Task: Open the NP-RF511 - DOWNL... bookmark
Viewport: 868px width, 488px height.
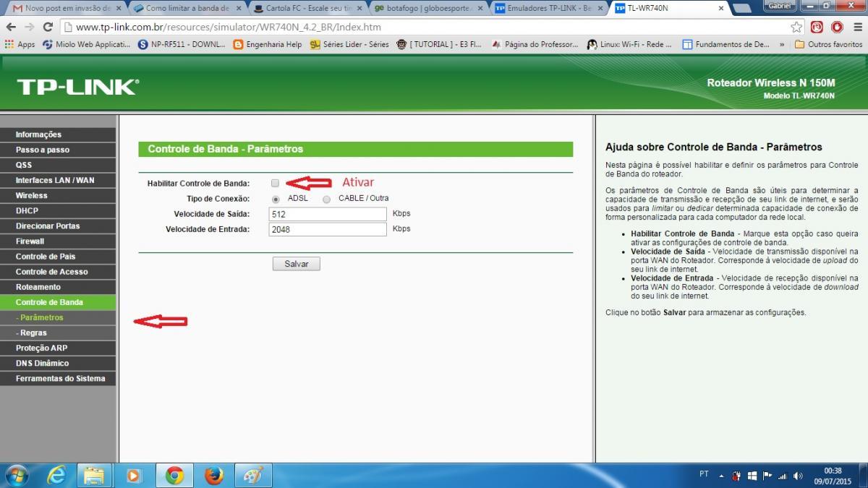Action: [182, 44]
